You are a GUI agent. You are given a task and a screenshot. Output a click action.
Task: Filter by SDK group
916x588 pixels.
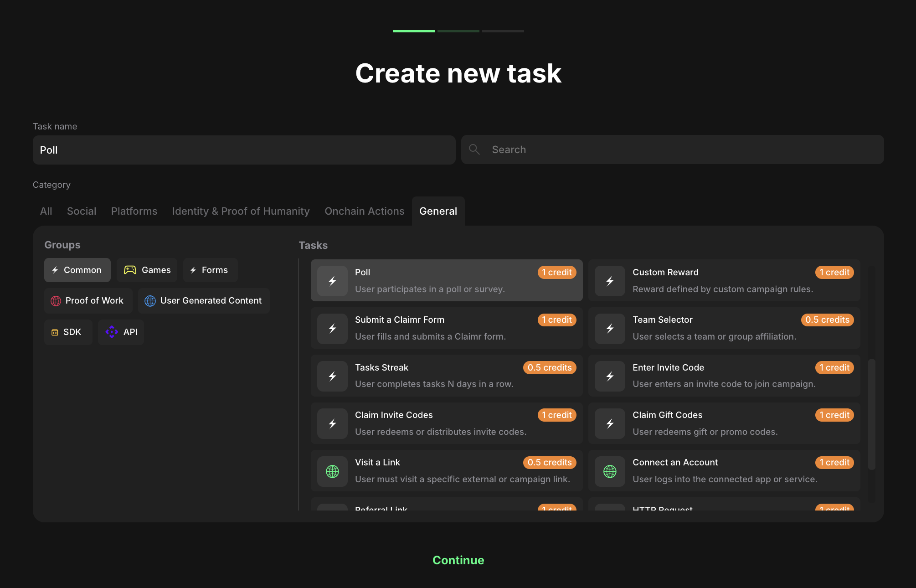68,332
